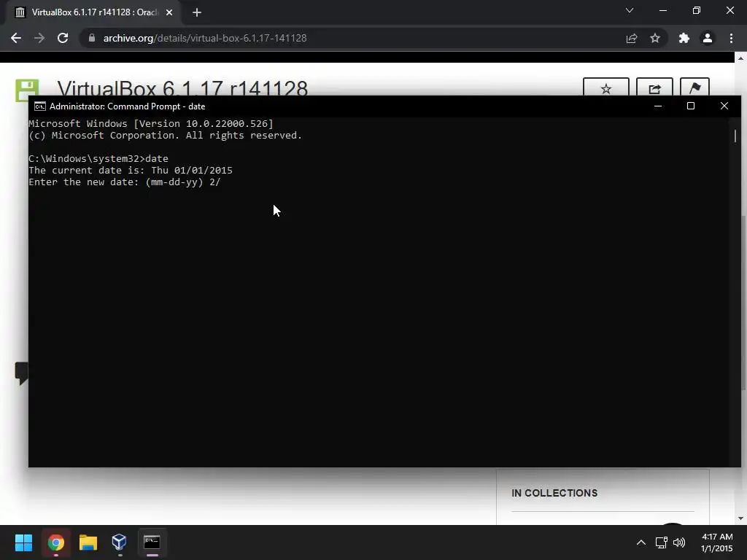Screen dimensions: 747x560
Task: Open the Windows Start menu
Action: coord(23,542)
